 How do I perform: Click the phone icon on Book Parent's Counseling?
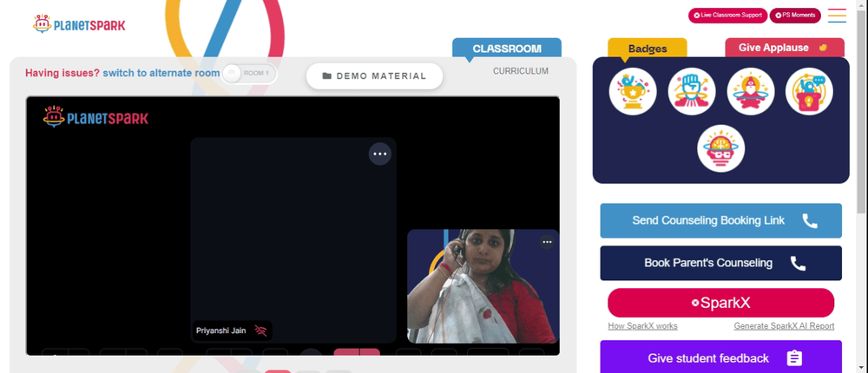pos(798,264)
